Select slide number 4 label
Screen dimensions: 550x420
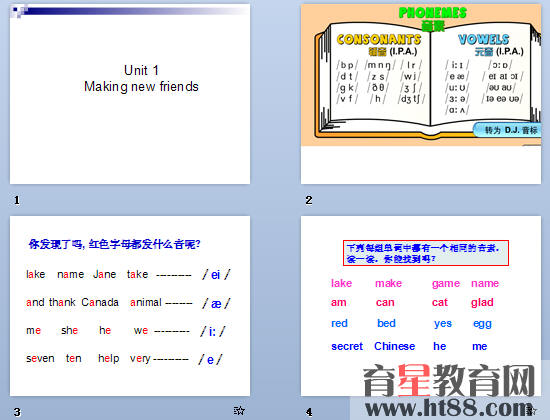[309, 412]
